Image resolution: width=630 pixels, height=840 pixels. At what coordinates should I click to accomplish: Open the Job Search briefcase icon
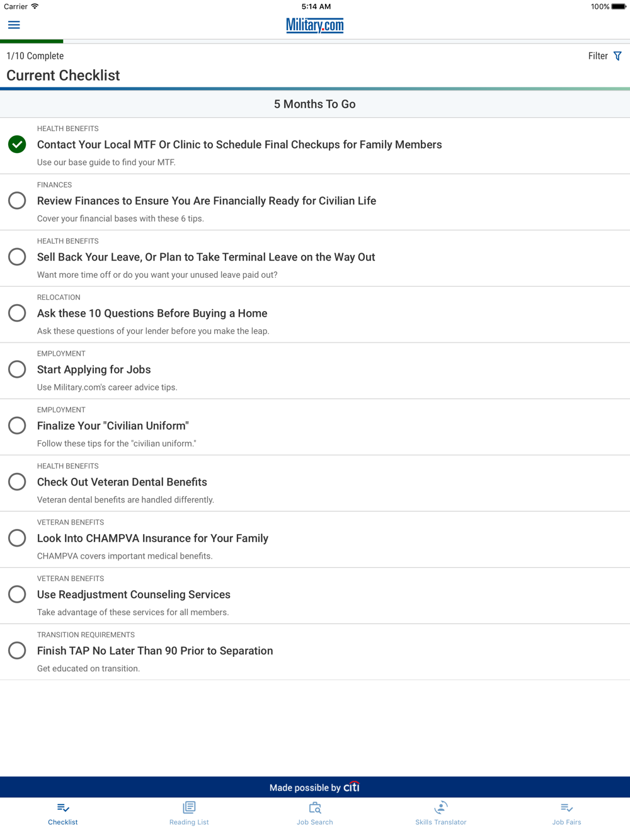tap(315, 807)
